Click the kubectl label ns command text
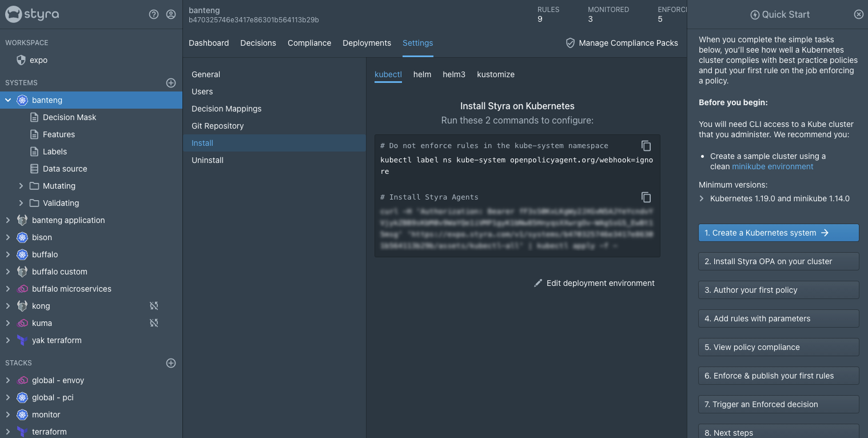The height and width of the screenshot is (438, 868). (516, 165)
